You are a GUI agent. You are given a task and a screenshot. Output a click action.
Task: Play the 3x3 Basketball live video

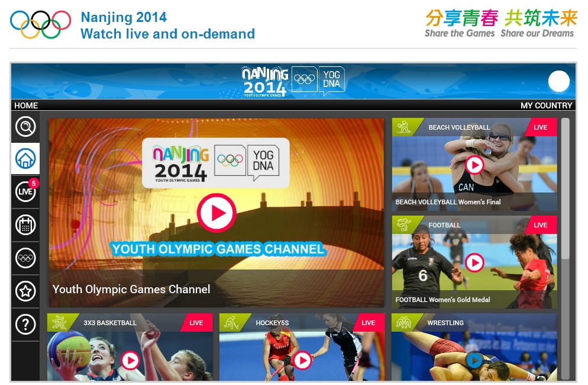(130, 361)
